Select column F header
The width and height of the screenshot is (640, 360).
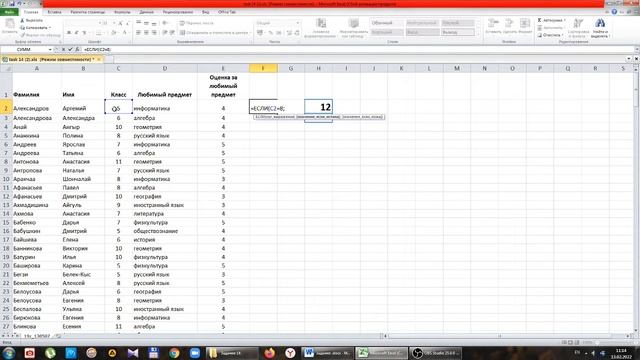[263, 68]
